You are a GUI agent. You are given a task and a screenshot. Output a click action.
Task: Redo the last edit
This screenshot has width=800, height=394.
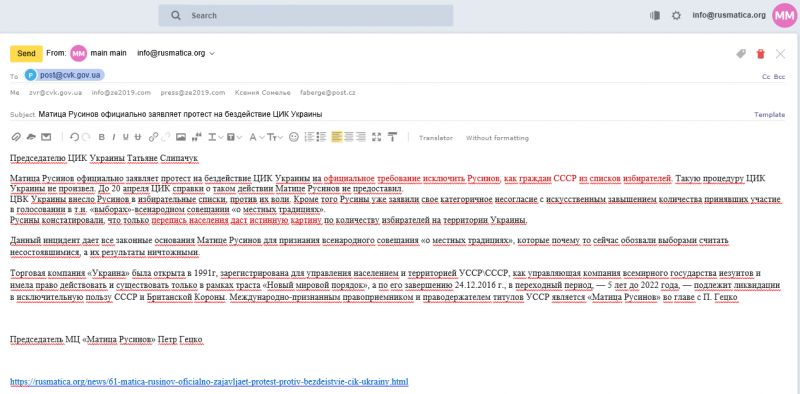click(86, 137)
